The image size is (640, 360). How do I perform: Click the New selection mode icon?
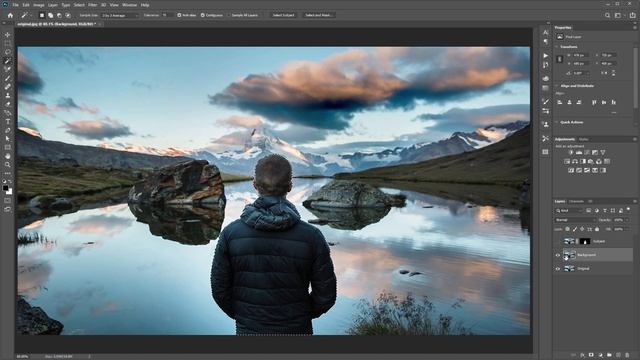tap(42, 16)
